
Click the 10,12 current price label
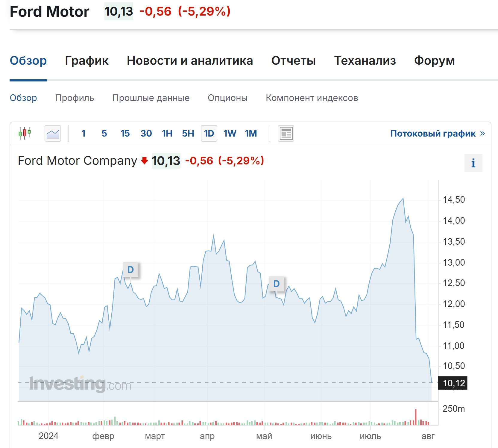453,383
